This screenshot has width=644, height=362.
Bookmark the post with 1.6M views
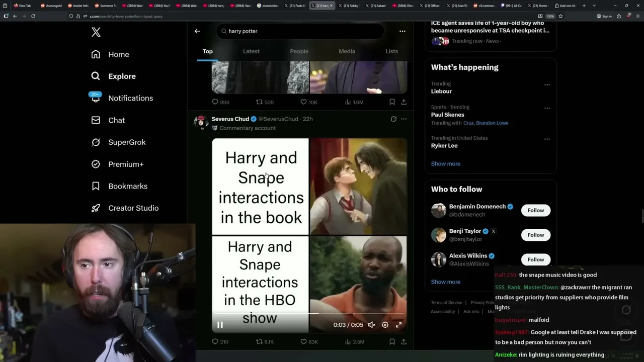pyautogui.click(x=392, y=102)
